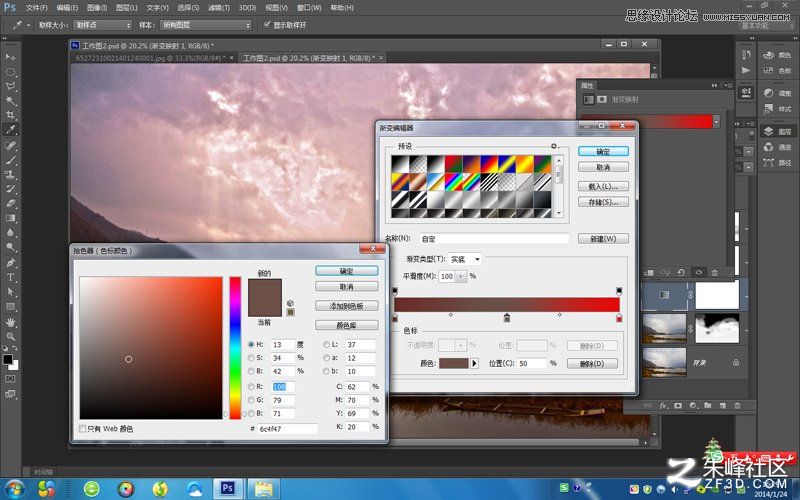
Task: Open the color stop 颜色 arrow menu
Action: (x=474, y=363)
